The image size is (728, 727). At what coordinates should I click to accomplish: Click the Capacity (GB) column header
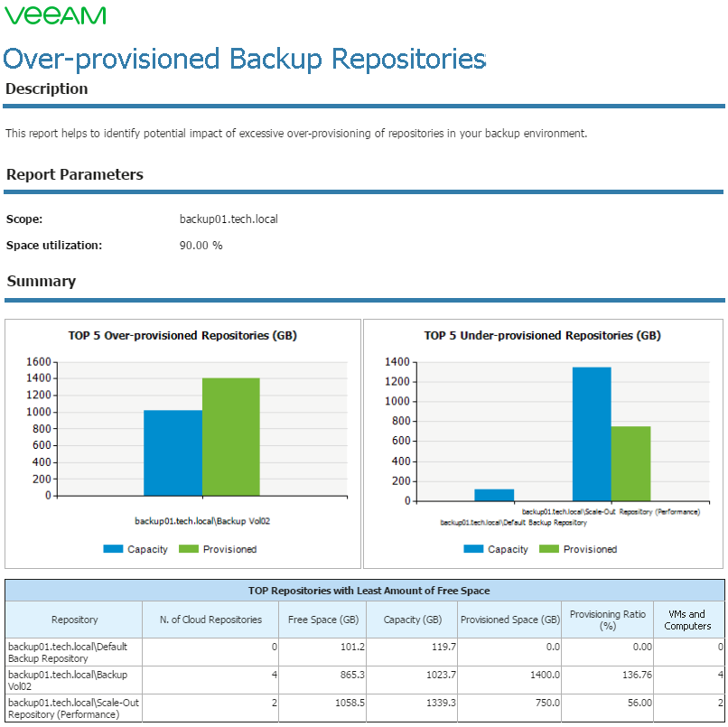412,620
